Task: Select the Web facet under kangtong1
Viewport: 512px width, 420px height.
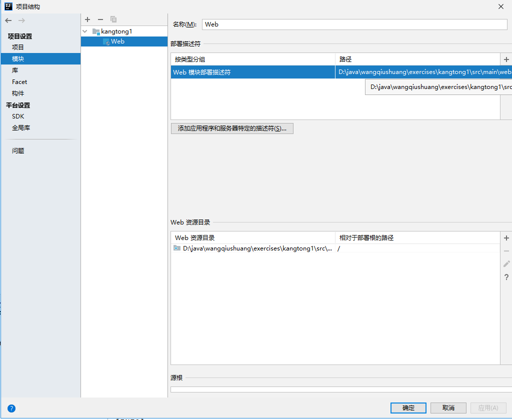Action: click(117, 41)
